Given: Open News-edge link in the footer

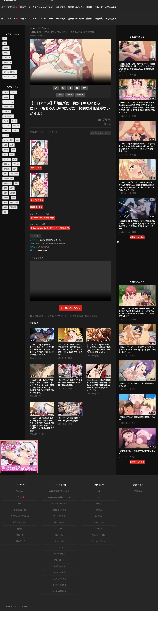Looking at the screenshot, I should pos(59,553).
